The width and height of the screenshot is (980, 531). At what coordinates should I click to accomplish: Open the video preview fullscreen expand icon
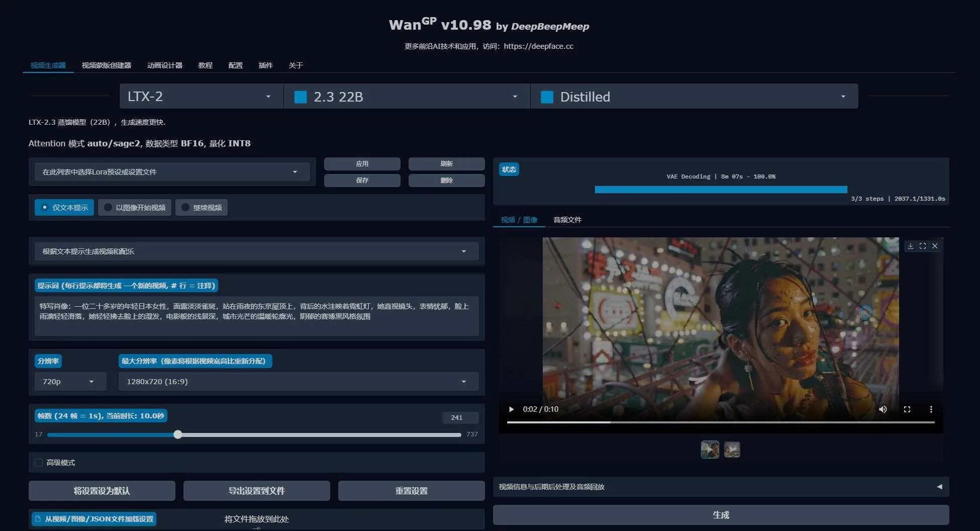click(923, 246)
